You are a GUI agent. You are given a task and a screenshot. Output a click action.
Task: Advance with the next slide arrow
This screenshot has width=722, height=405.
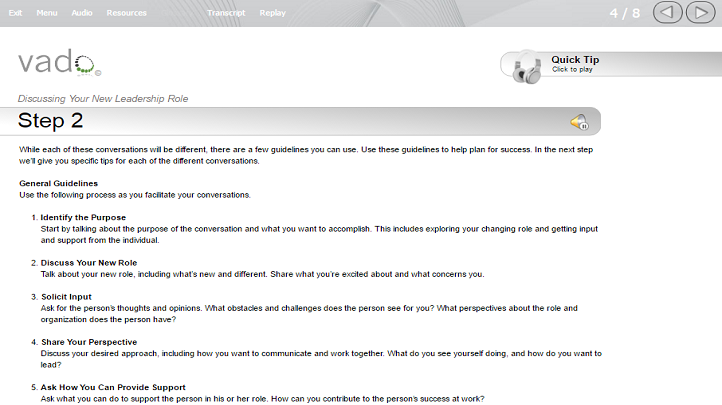pos(700,12)
